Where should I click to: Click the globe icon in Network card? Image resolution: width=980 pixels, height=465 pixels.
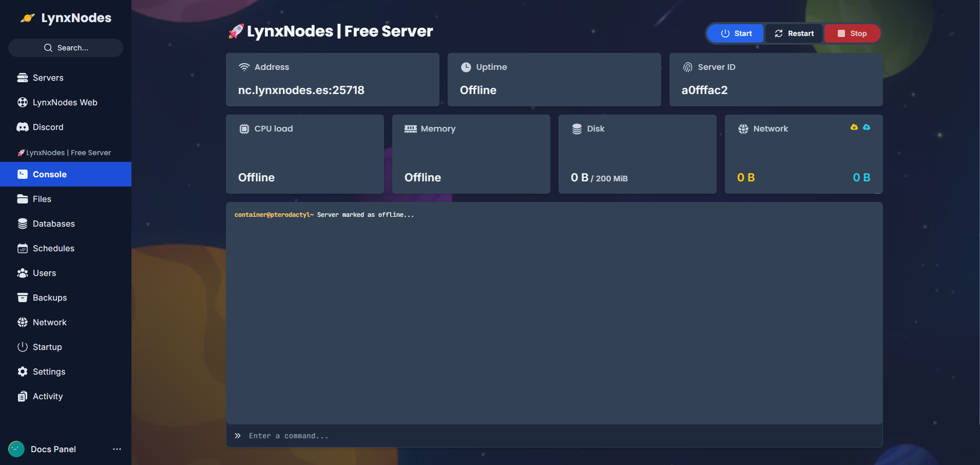click(743, 128)
